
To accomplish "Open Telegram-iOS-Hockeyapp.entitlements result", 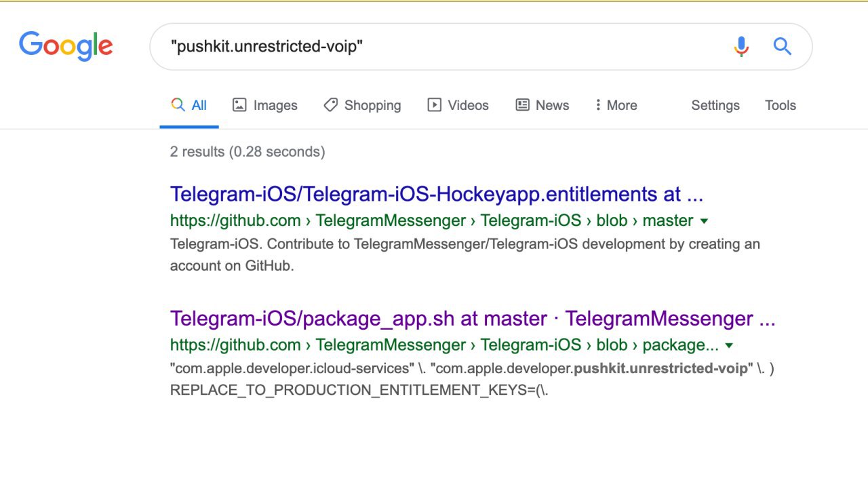I will [437, 194].
